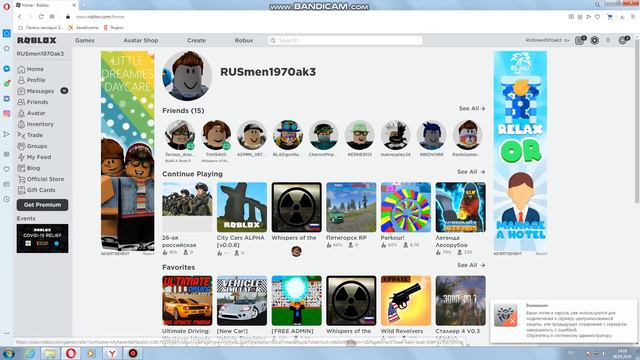Click the address bar URL www.roblox.com/home
This screenshot has width=640, height=360.
coord(100,17)
